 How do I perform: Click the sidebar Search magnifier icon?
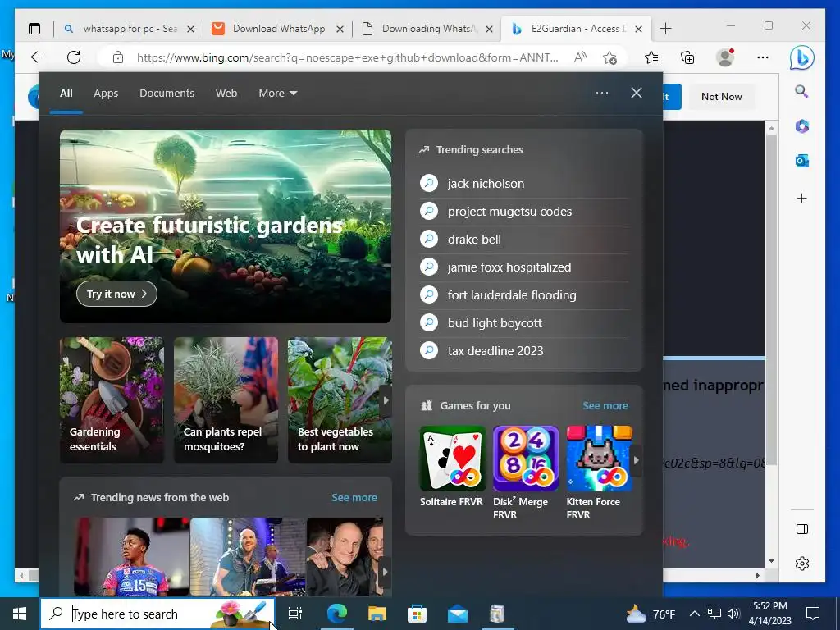(x=802, y=91)
